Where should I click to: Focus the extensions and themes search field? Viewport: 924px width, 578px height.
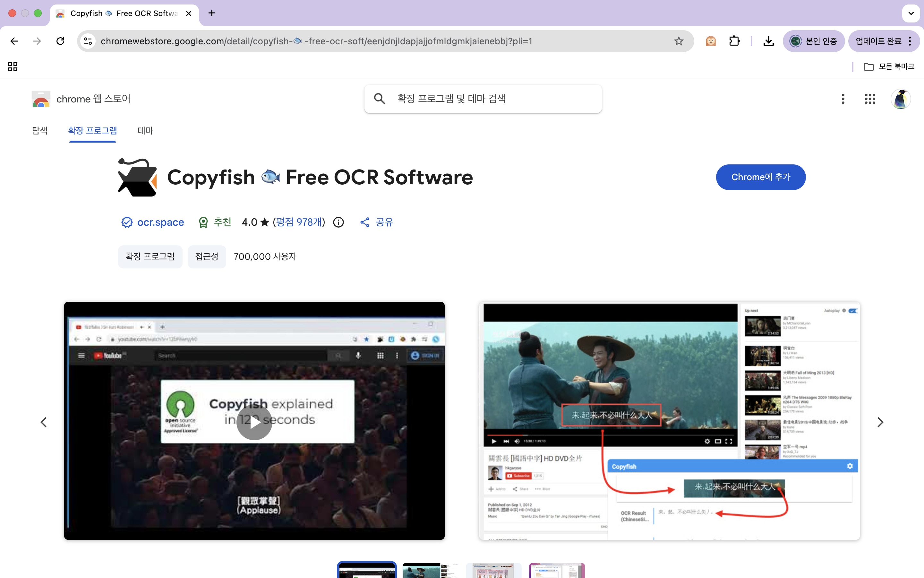(x=483, y=99)
